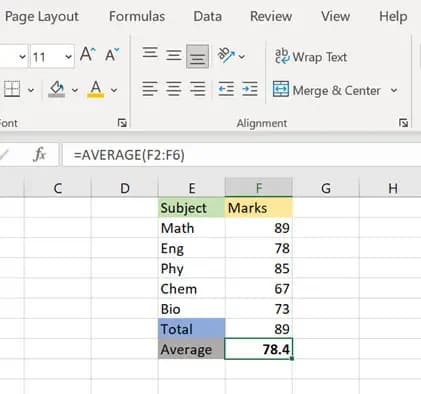Open the Fill Color dropdown arrow

click(75, 90)
